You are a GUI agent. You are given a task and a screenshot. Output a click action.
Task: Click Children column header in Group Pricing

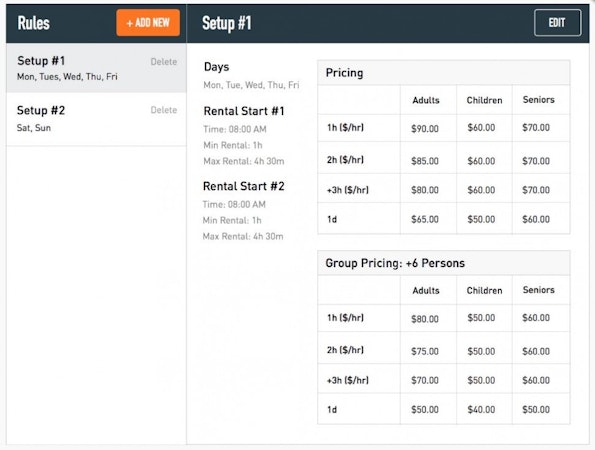coord(484,291)
